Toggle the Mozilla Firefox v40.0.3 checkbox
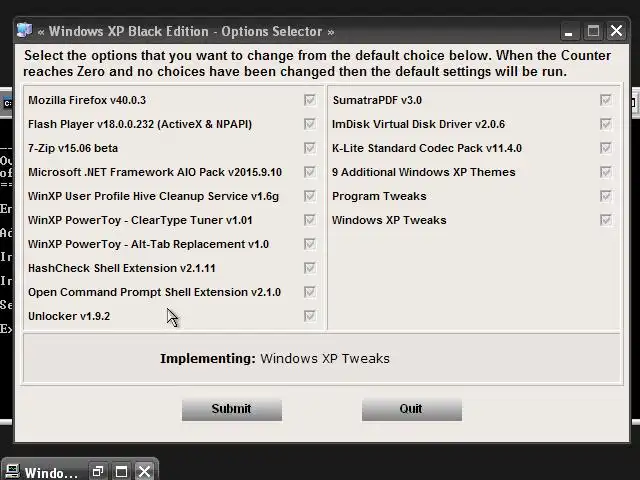The image size is (640, 480). click(x=310, y=100)
